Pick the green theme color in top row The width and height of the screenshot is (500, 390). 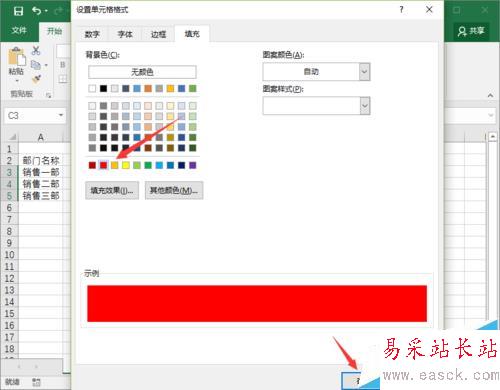tap(193, 88)
